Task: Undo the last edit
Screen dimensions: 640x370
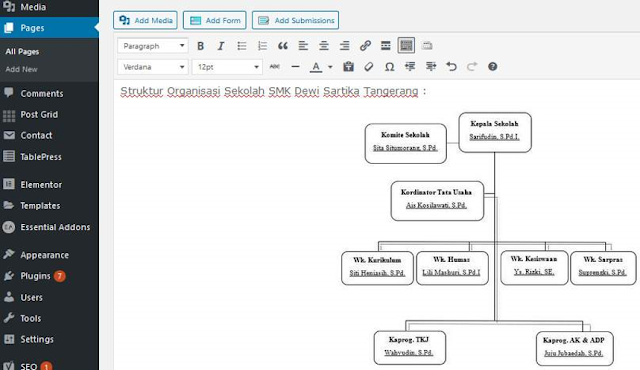Action: point(451,66)
